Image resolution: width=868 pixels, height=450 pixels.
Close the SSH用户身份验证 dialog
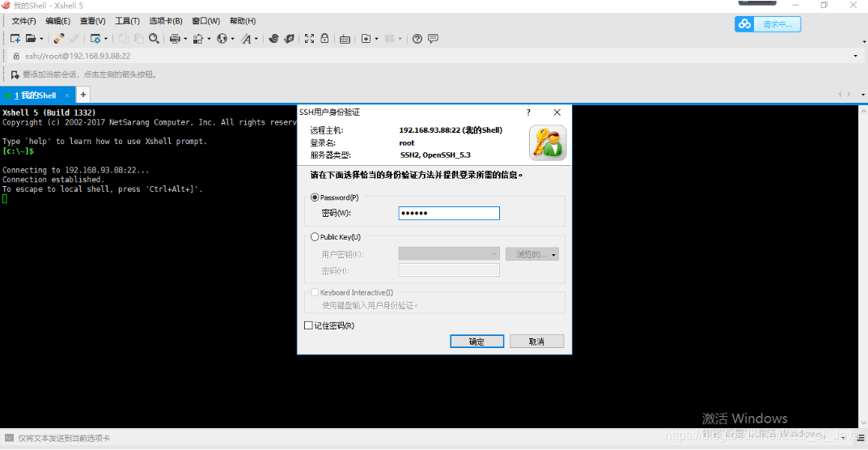coord(557,112)
